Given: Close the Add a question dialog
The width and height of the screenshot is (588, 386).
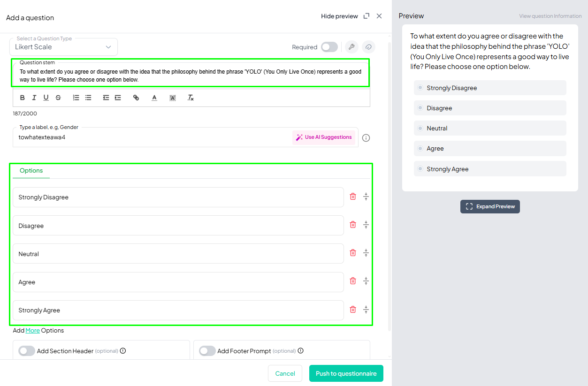Looking at the screenshot, I should click(379, 16).
